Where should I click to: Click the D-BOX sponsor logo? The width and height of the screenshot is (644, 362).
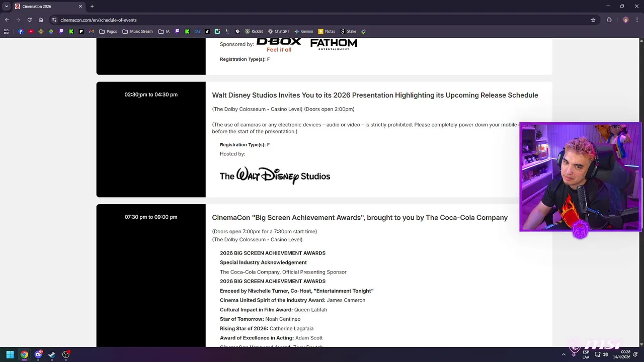coord(279,45)
